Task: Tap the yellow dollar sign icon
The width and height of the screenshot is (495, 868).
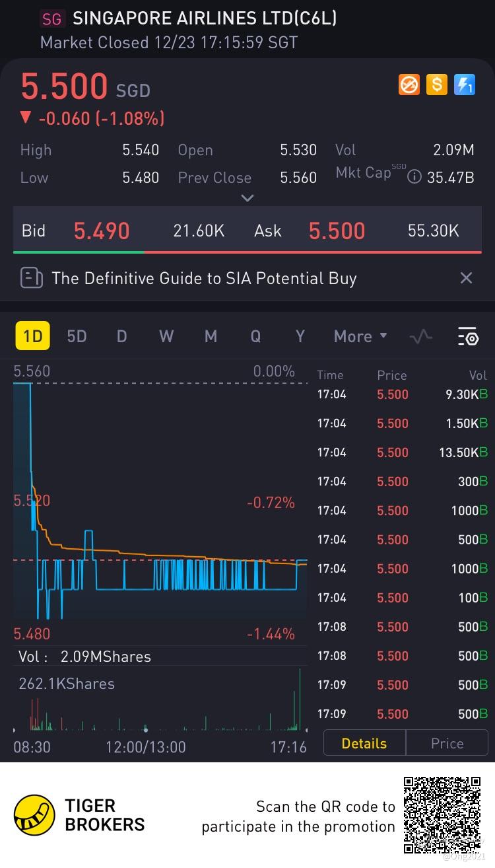Action: (x=437, y=85)
